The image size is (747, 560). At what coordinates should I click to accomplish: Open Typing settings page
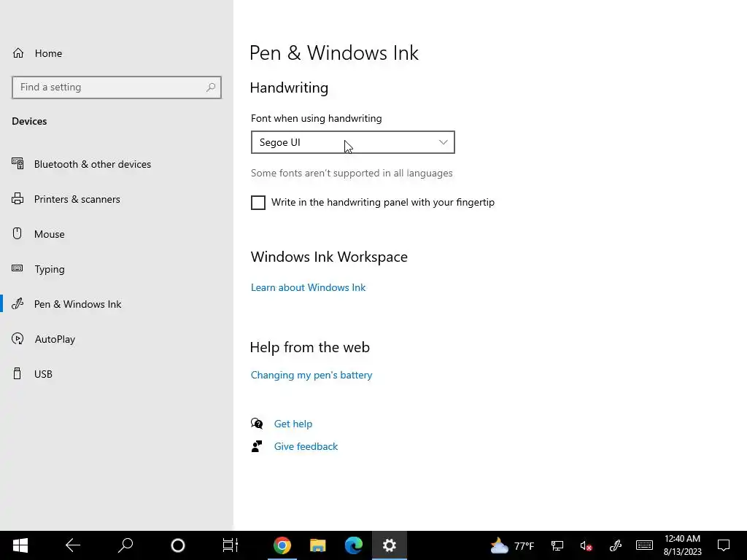pos(50,269)
